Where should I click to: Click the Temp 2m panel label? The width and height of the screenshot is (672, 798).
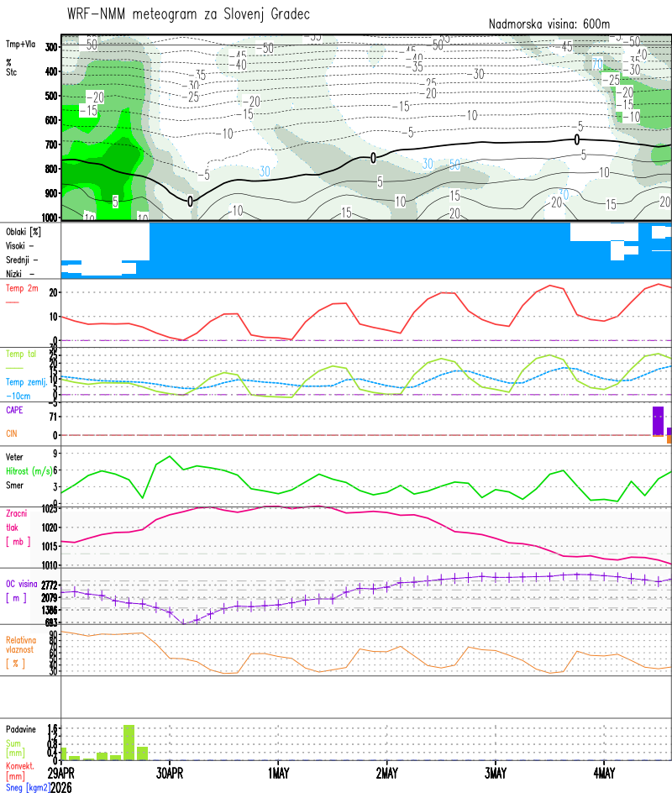20,289
